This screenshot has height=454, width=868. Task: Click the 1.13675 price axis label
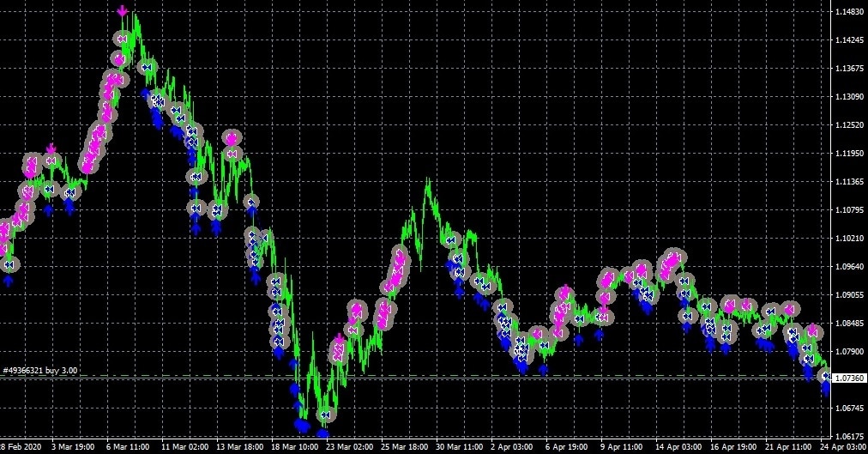(x=849, y=68)
